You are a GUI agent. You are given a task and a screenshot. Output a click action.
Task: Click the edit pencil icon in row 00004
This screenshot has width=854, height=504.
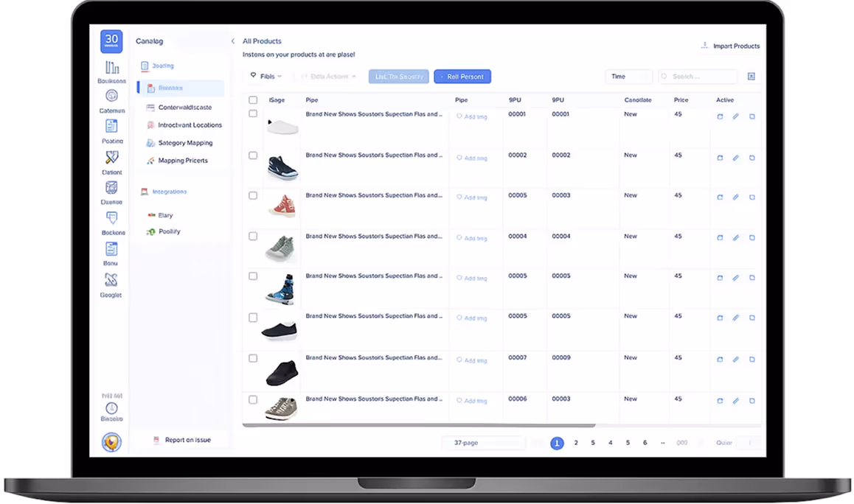(736, 238)
